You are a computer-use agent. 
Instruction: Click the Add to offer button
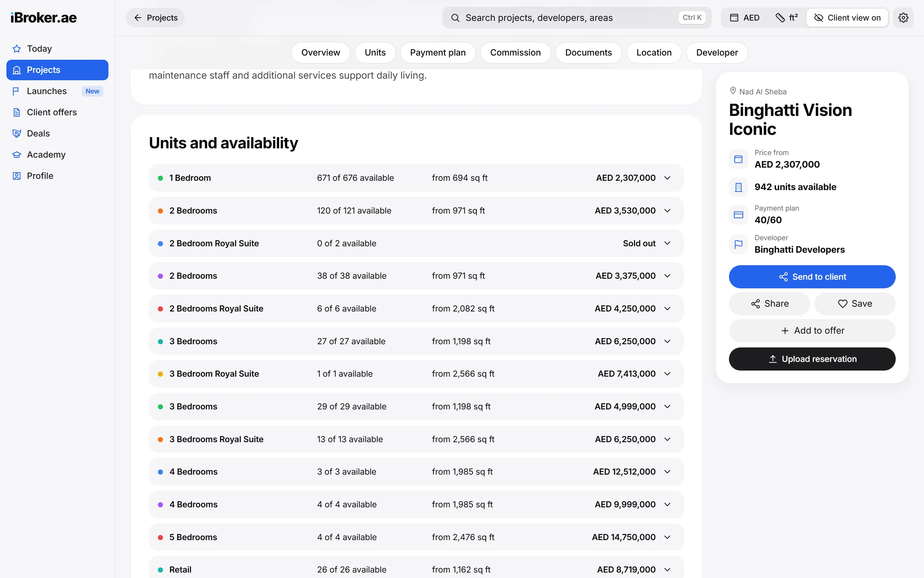click(812, 331)
